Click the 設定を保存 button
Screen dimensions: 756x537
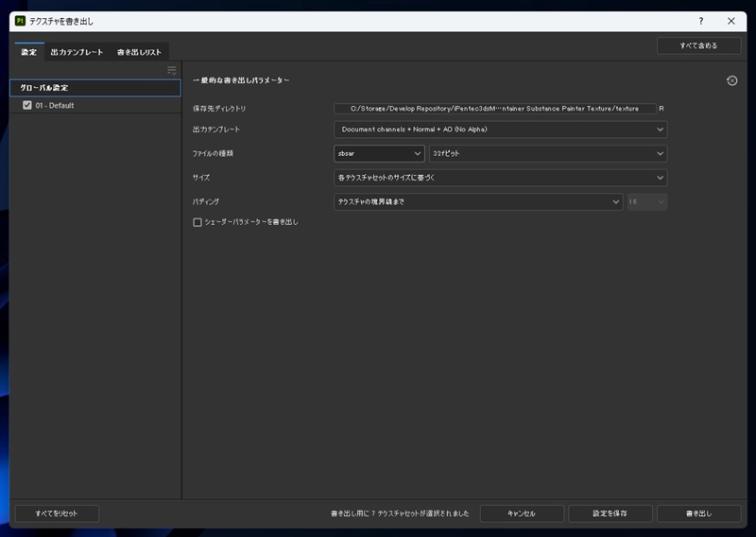tap(610, 513)
